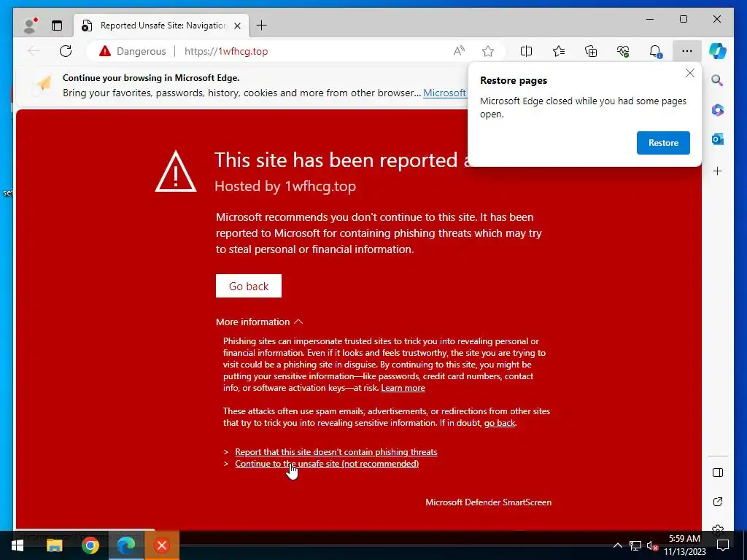
Task: Click the Edge taskbar icon
Action: click(x=125, y=545)
